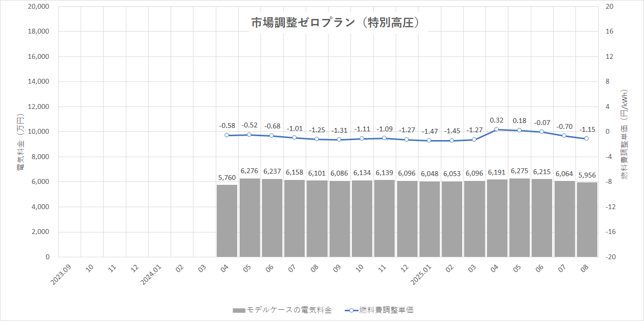Select the -1.09 line value label
The height and width of the screenshot is (321, 644).
384,129
